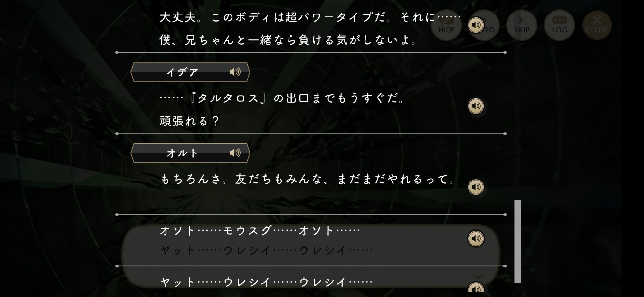Image resolution: width=644 pixels, height=297 pixels.
Task: Play voice for the タルタロス dialogue line
Action: (x=476, y=106)
